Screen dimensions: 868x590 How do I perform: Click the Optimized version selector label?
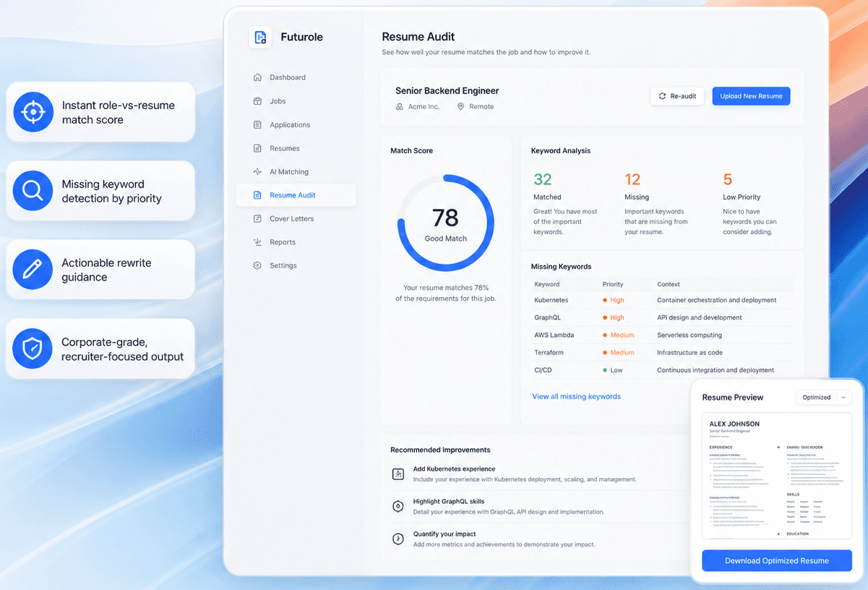tap(817, 398)
